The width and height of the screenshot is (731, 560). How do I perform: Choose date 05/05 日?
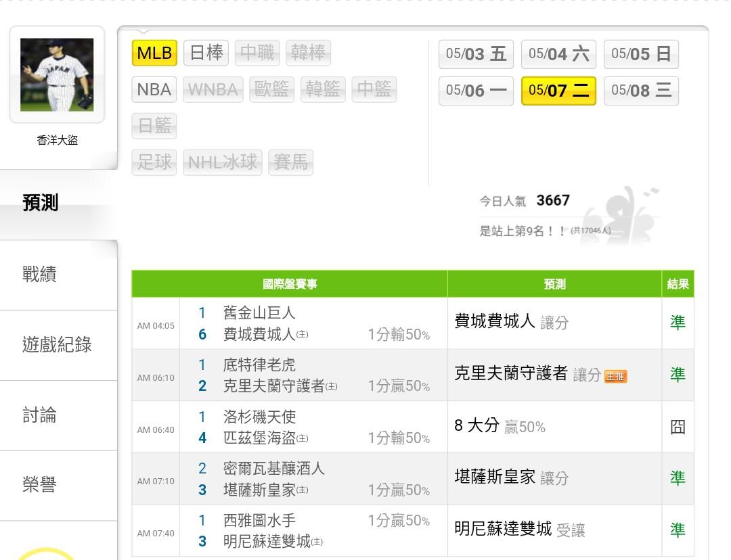coord(641,54)
